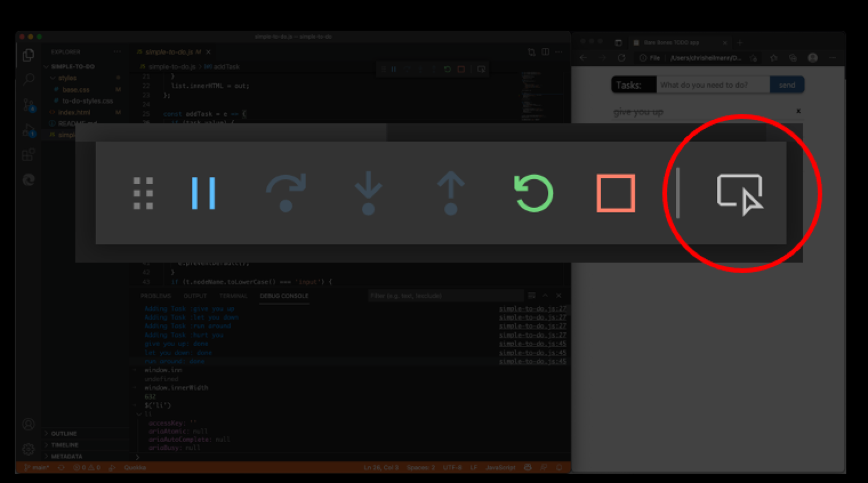Click the circled Inspect icon in enlarged toolbar
This screenshot has width=868, height=483.
click(x=740, y=194)
